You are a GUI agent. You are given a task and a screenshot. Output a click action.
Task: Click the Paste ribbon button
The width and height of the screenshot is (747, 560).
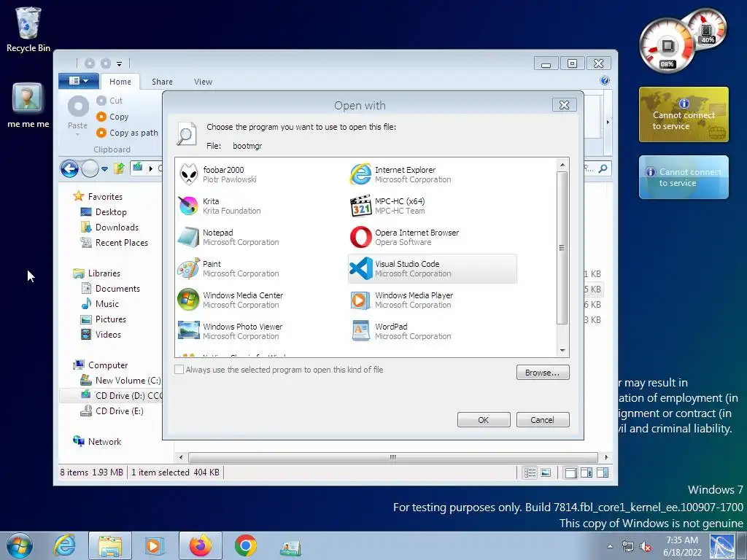(77, 114)
